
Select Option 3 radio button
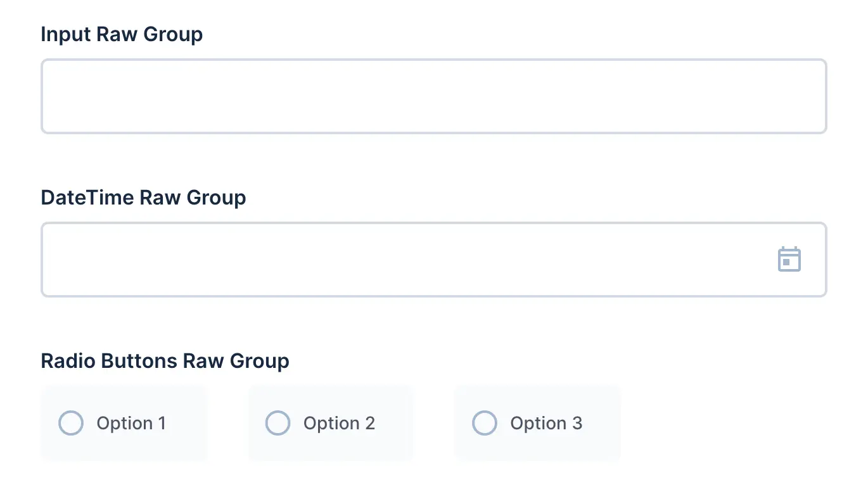tap(485, 423)
